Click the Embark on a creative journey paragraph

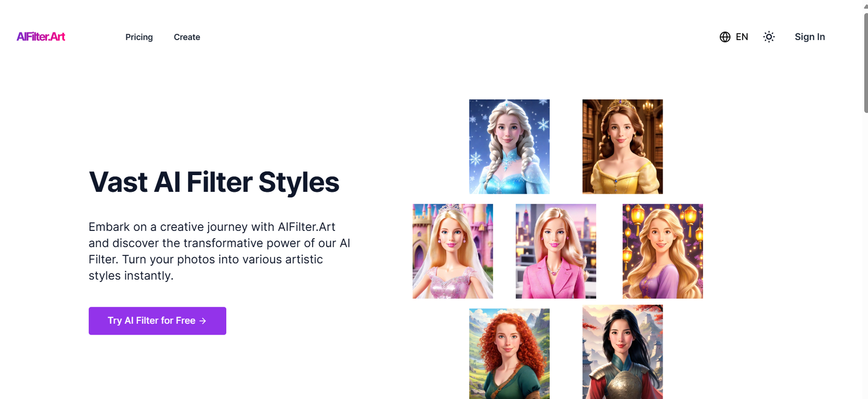pos(220,251)
